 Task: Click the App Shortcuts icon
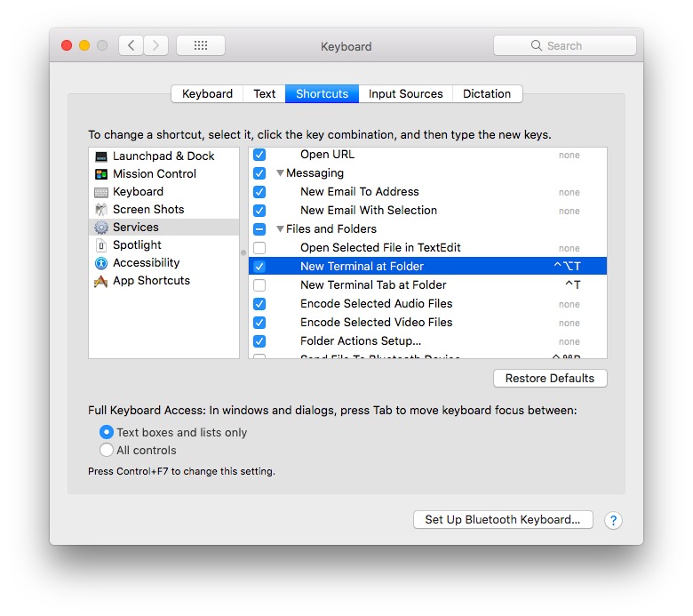tap(101, 281)
